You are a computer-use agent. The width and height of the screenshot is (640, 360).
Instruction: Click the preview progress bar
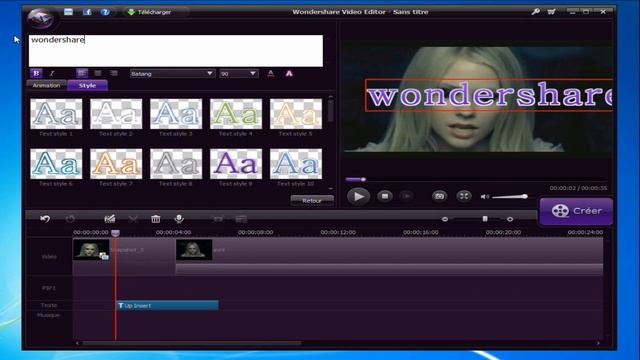click(476, 179)
